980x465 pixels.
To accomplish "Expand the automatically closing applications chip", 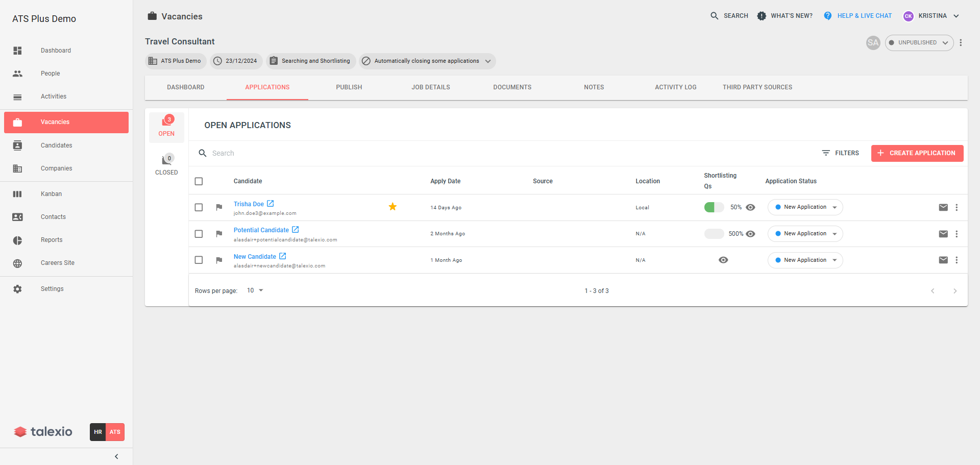I will point(427,61).
